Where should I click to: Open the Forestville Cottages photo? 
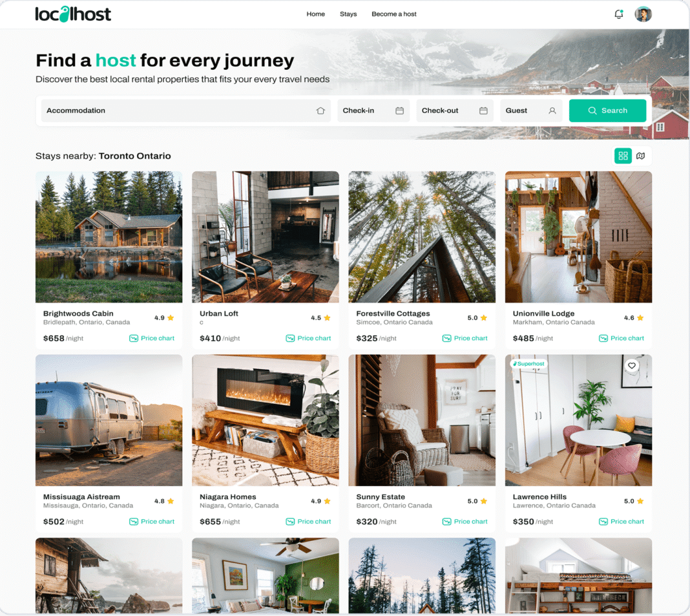(422, 237)
